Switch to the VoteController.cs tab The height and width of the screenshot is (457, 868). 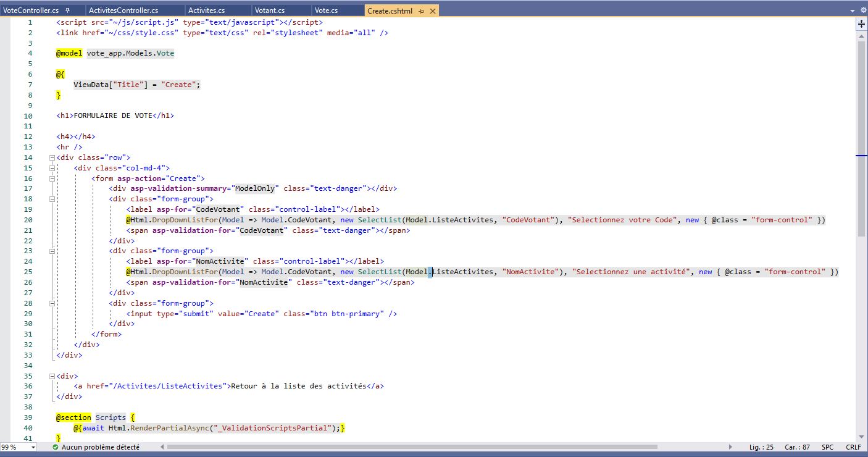pos(31,10)
